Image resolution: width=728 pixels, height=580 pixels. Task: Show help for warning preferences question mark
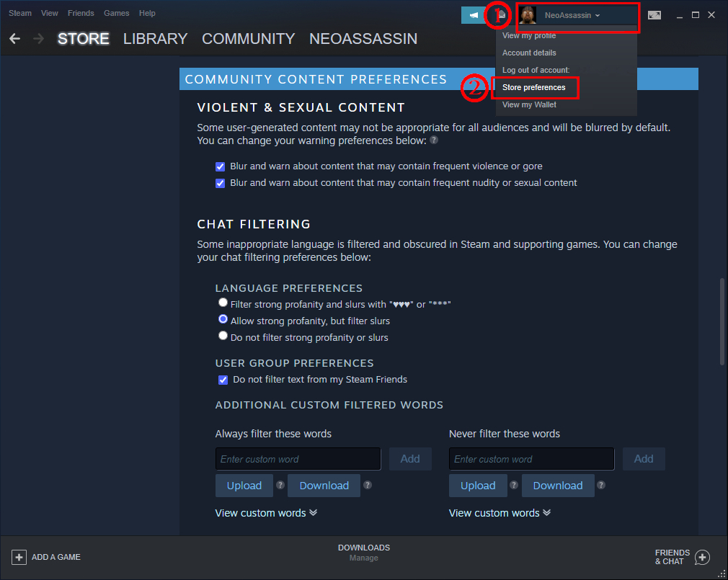click(x=434, y=140)
